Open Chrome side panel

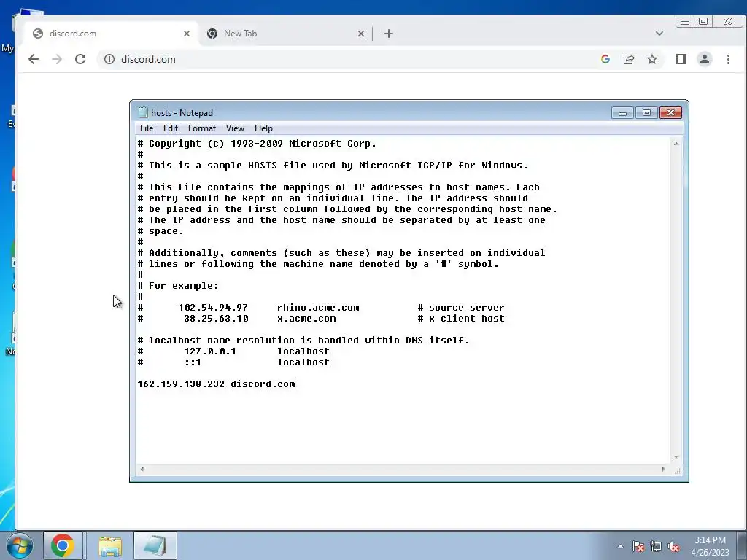click(681, 59)
